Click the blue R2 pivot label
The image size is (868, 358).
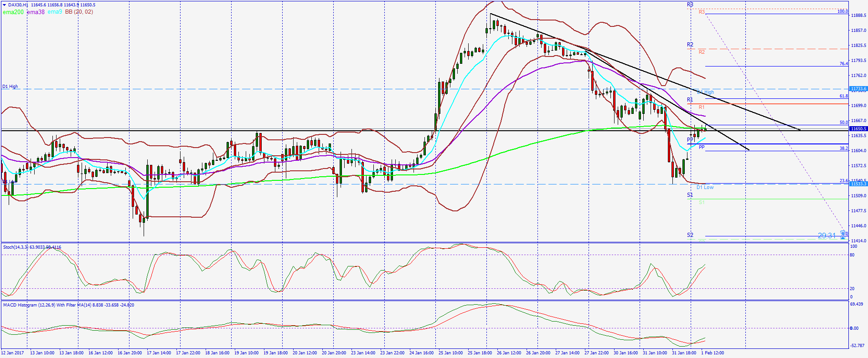[x=690, y=45]
